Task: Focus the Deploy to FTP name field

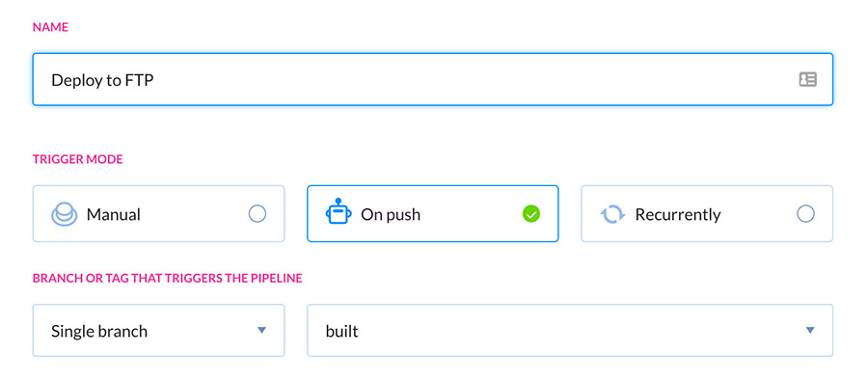Action: pyautogui.click(x=433, y=79)
